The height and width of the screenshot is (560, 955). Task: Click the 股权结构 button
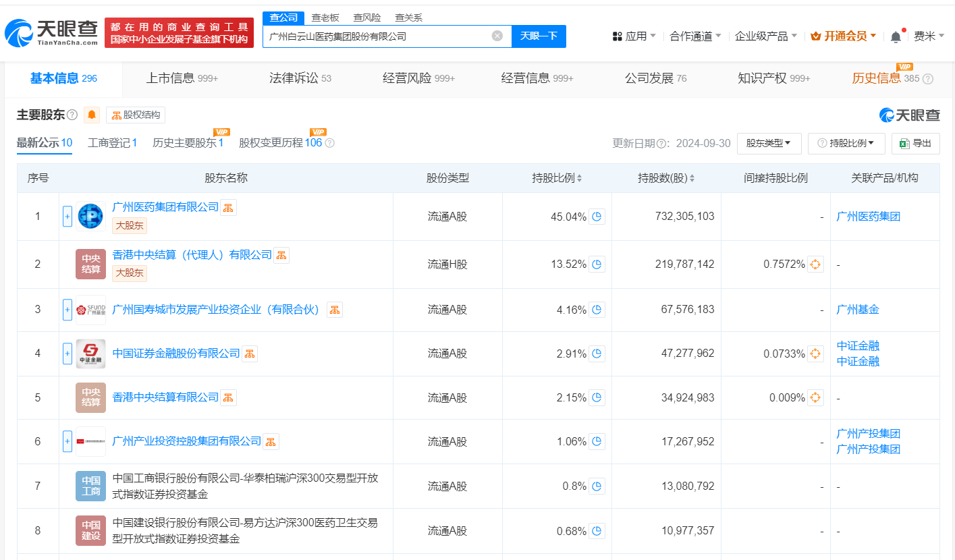point(136,115)
